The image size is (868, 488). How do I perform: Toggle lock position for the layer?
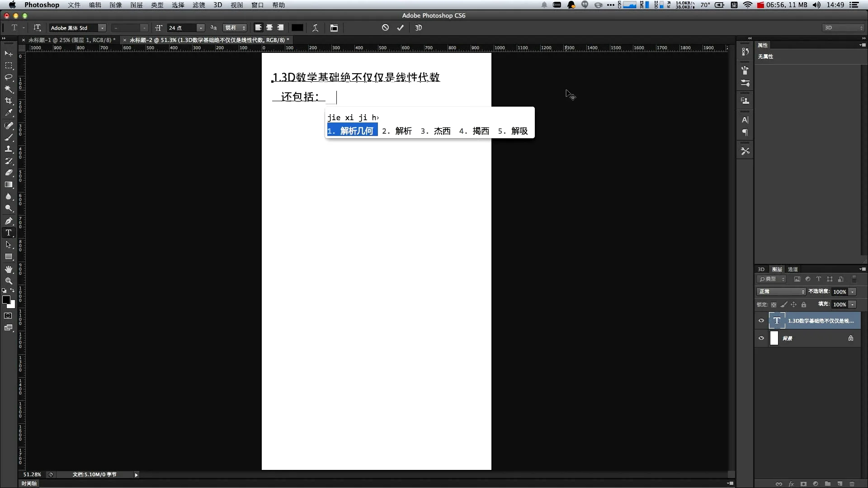point(793,305)
